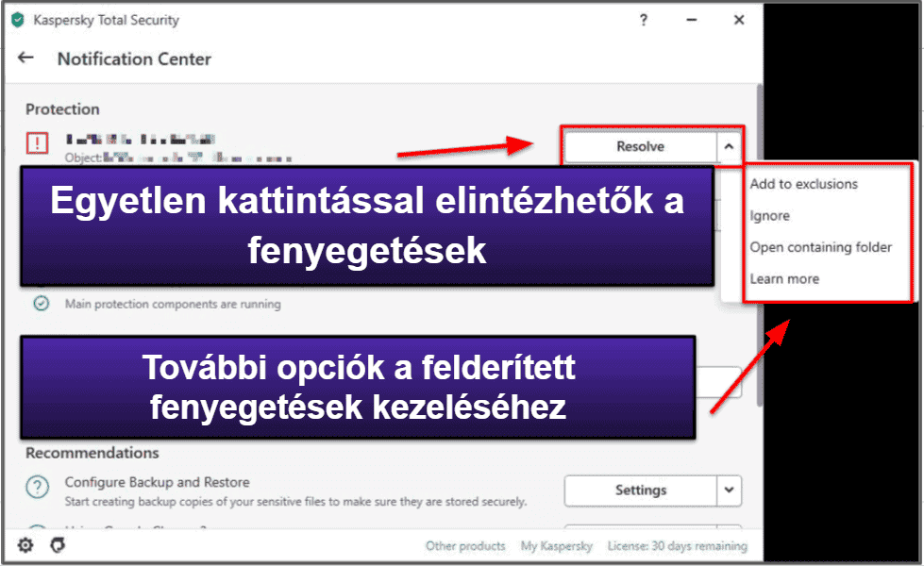Viewport: 924px width, 566px height.
Task: Click the vertical scrollbar of notification list
Action: coord(759,244)
